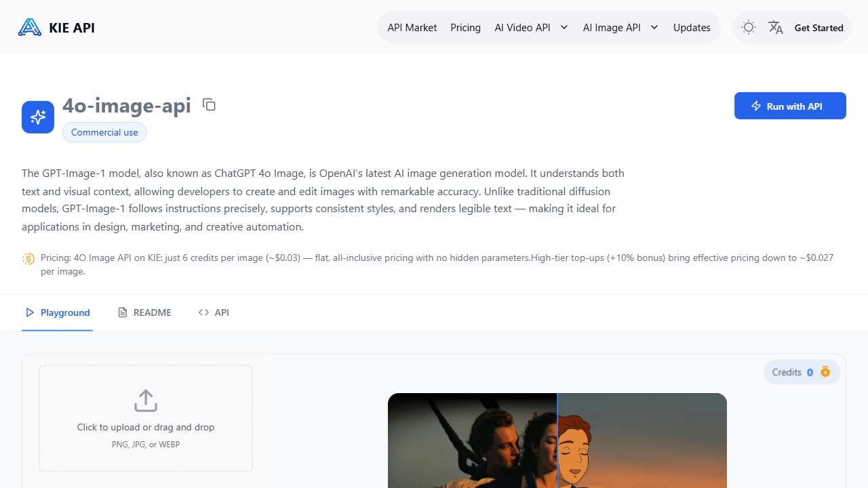Open the language translation selector
868x488 pixels.
776,28
